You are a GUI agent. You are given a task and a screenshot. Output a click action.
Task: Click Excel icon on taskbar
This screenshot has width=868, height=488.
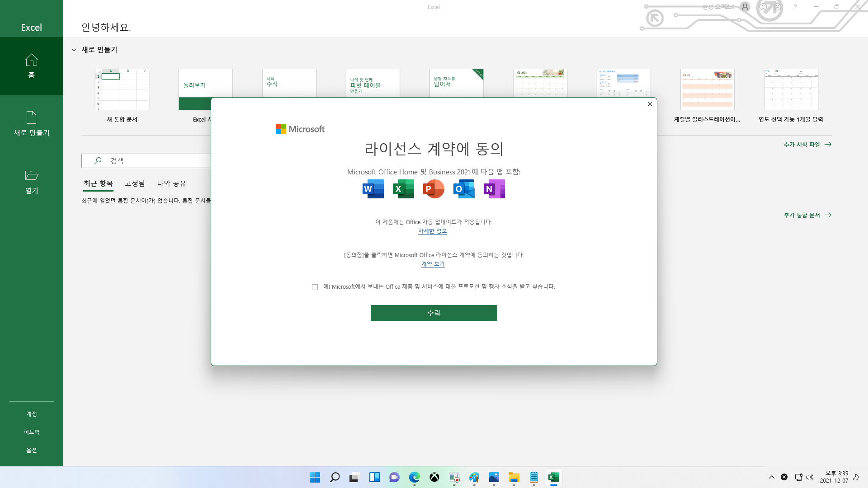pyautogui.click(x=553, y=477)
